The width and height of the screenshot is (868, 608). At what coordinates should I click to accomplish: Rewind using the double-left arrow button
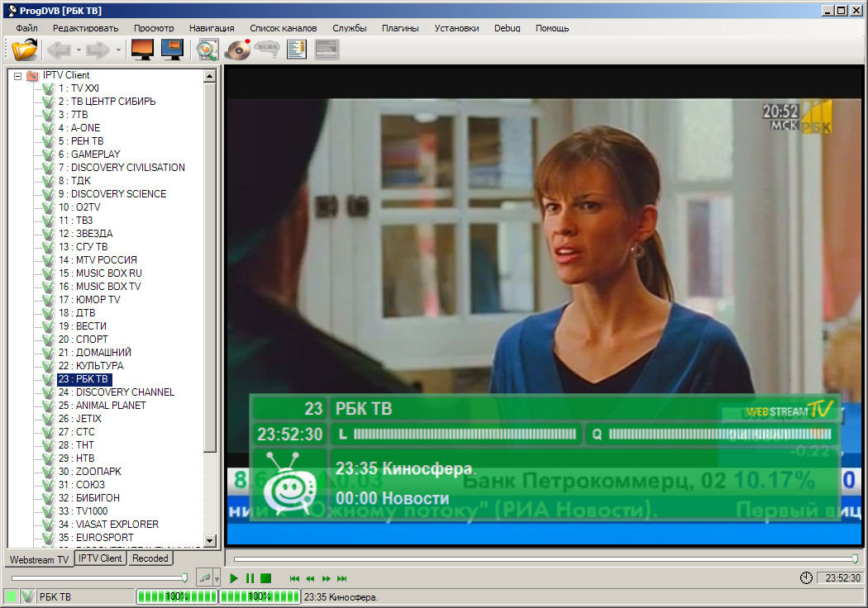pyautogui.click(x=310, y=578)
